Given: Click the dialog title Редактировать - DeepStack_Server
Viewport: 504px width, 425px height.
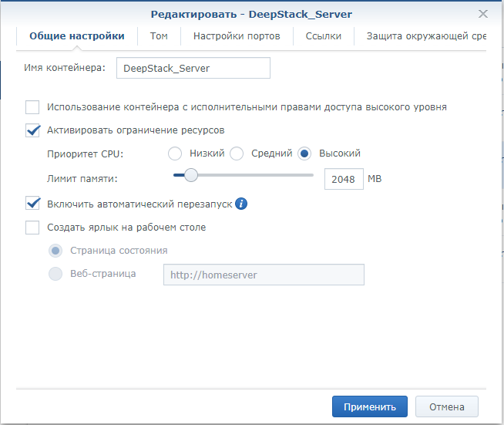Looking at the screenshot, I should tap(251, 14).
